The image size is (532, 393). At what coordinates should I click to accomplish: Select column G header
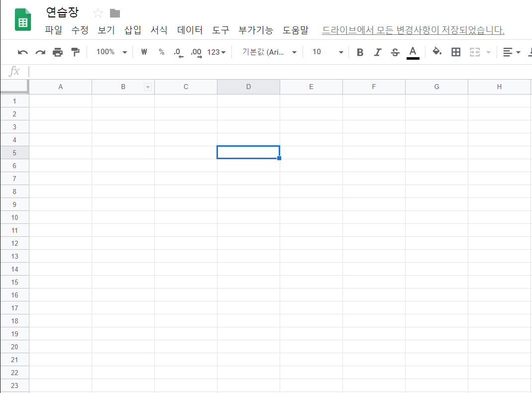436,87
